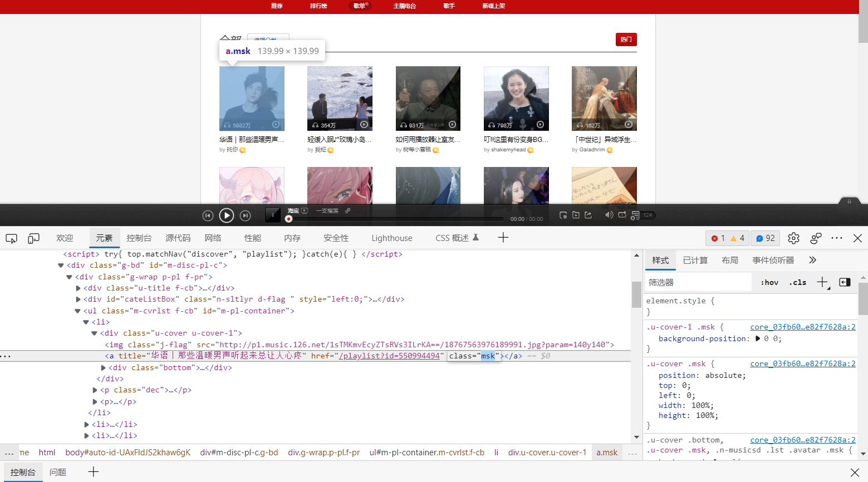Open the CSS 概述 tab

coord(457,238)
